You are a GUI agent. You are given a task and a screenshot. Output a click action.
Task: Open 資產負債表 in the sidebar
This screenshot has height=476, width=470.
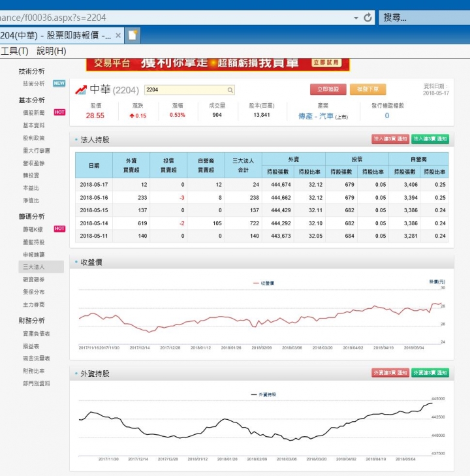(x=37, y=334)
